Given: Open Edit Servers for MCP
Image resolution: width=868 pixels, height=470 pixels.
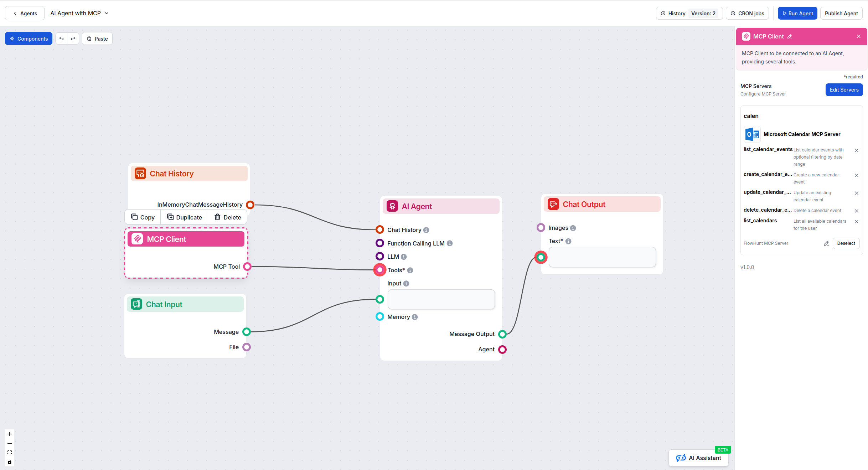Looking at the screenshot, I should point(844,90).
